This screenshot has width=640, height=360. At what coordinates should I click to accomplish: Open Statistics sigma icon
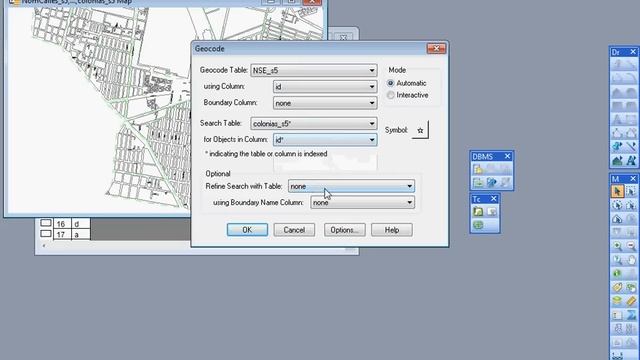pyautogui.click(x=631, y=315)
